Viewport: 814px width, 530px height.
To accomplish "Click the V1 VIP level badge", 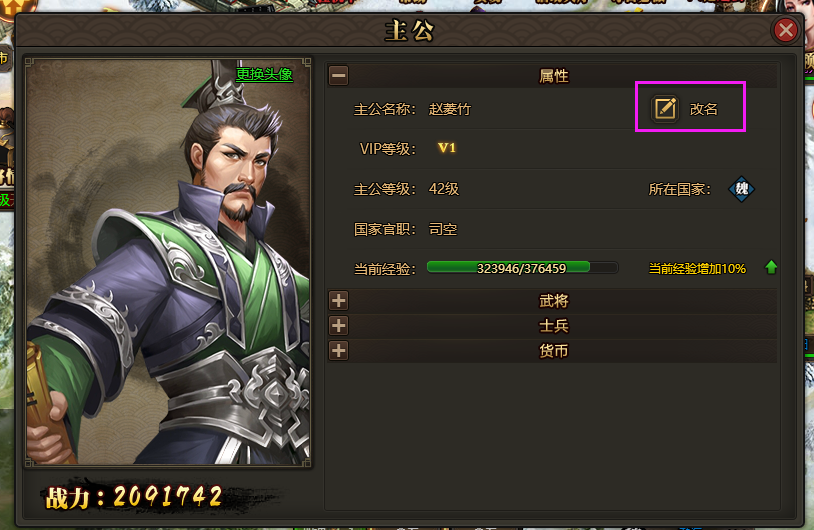I will [446, 148].
